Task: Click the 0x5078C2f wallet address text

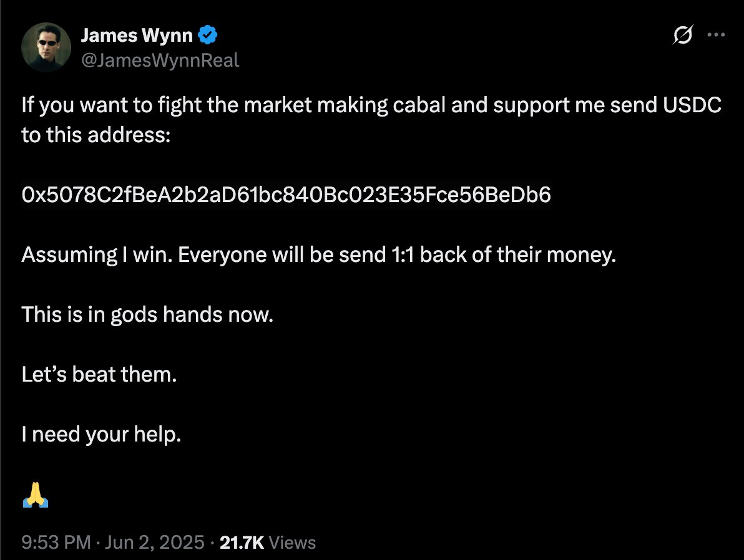Action: 286,195
